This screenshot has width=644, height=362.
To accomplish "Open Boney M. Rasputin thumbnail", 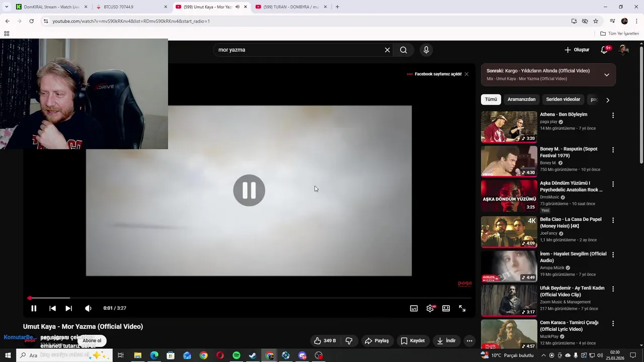I will [x=509, y=161].
